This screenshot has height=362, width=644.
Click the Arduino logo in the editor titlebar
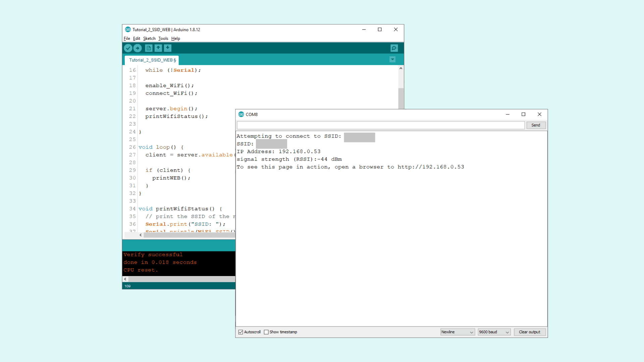(x=128, y=29)
